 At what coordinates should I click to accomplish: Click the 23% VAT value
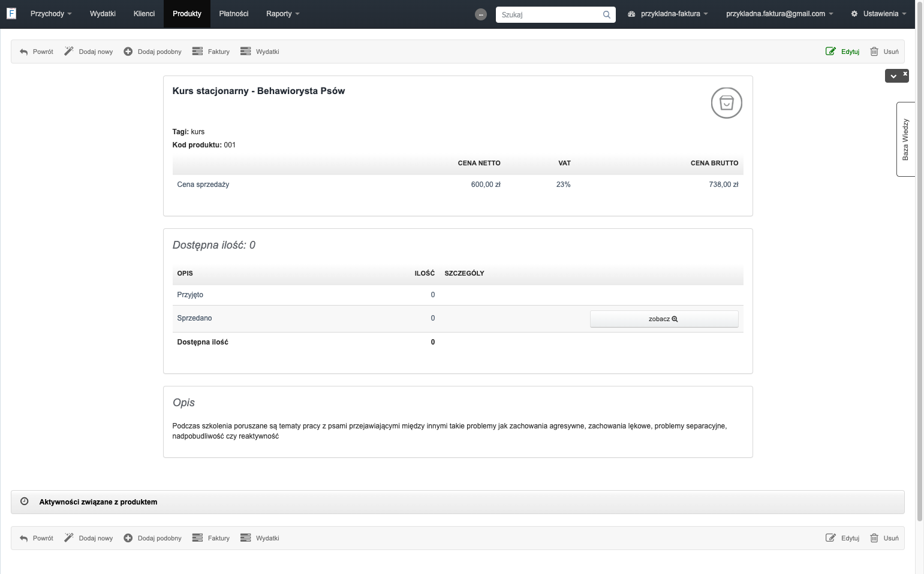564,185
